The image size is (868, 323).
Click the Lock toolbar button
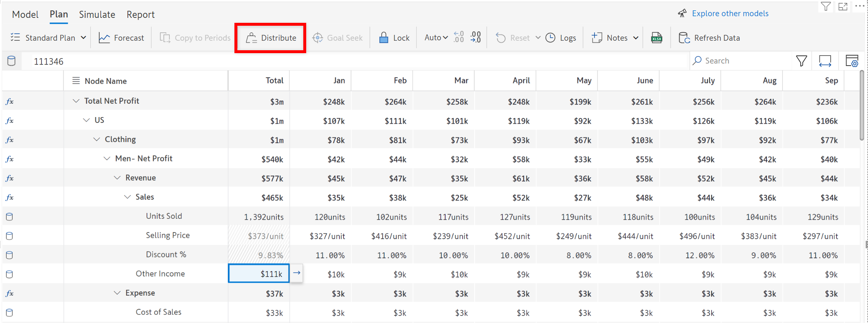(x=394, y=38)
